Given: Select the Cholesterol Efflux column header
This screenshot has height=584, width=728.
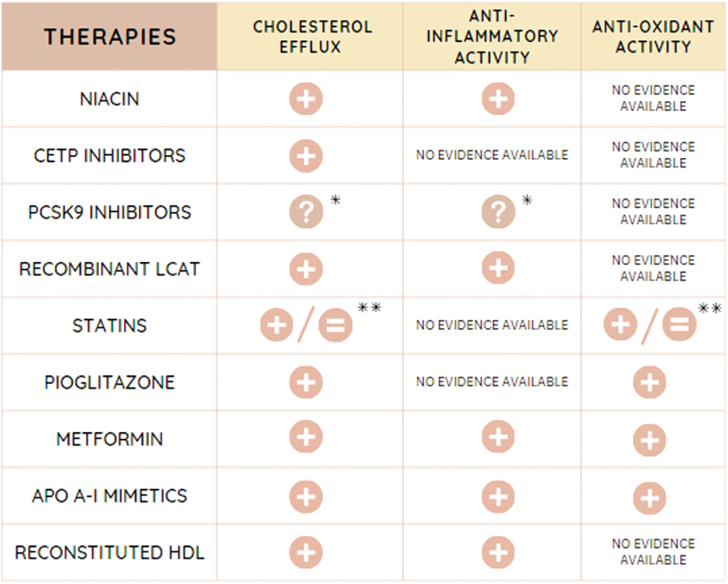Looking at the screenshot, I should (312, 37).
